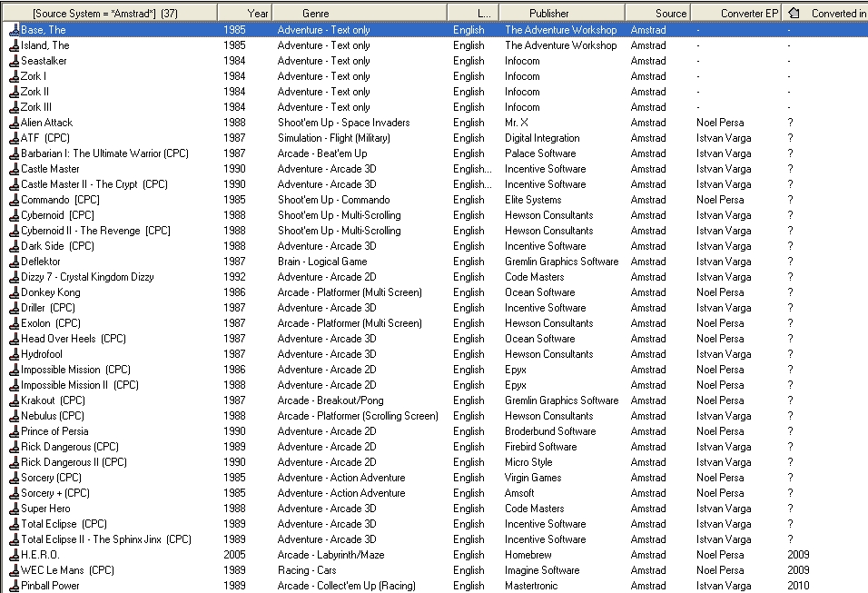This screenshot has height=593, width=868.
Task: Click the joystick icon beside Exolon [CPC]
Action: (x=15, y=323)
